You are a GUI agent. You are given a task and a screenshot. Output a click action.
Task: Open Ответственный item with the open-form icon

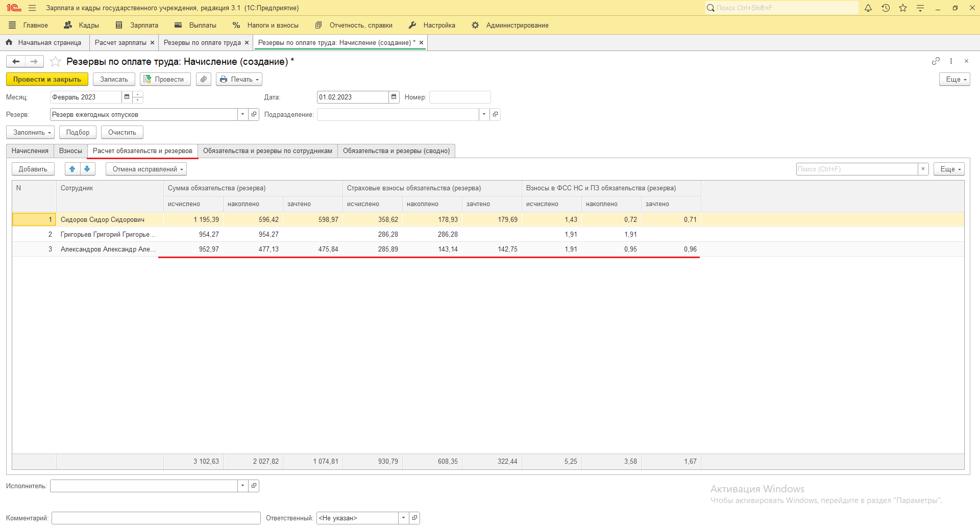415,518
